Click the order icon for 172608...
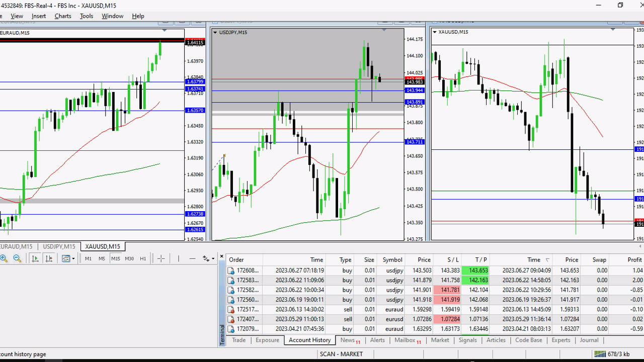The height and width of the screenshot is (362, 644). point(231,270)
